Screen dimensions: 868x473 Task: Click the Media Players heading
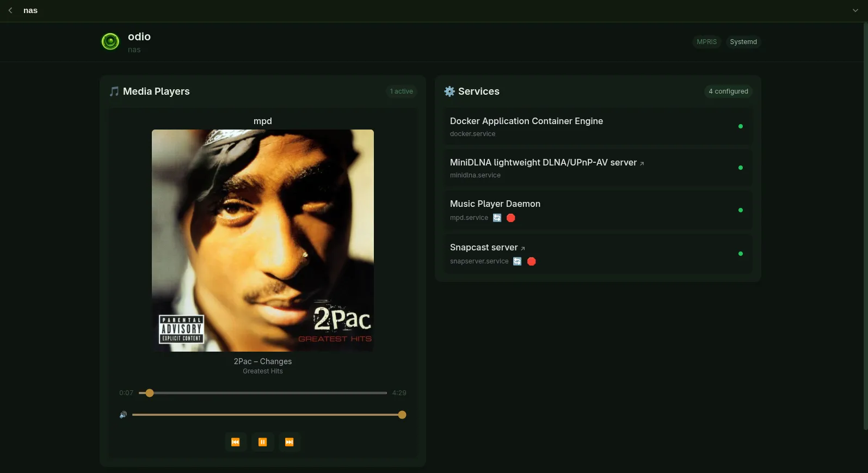click(156, 91)
